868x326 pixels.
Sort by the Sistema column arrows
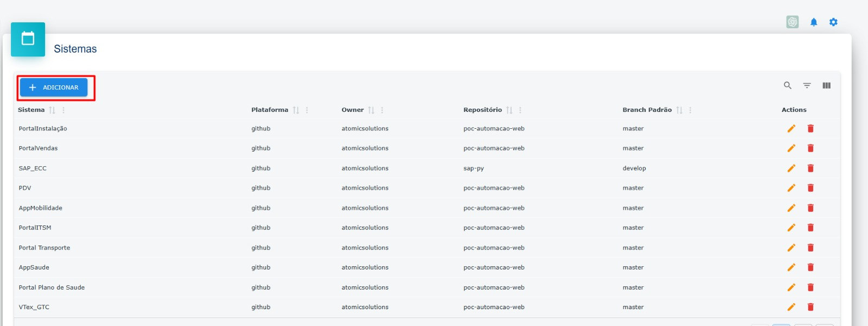point(52,110)
